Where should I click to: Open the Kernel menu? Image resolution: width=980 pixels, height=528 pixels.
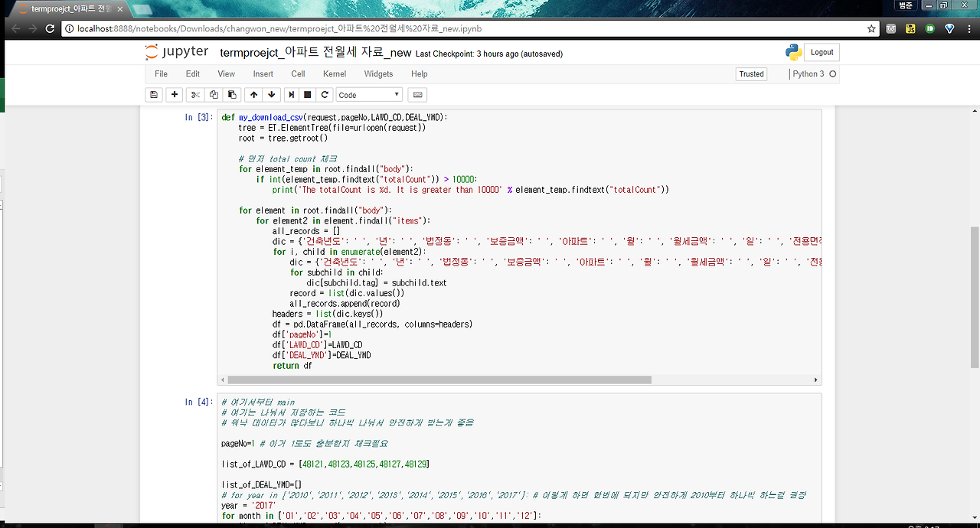pyautogui.click(x=335, y=74)
